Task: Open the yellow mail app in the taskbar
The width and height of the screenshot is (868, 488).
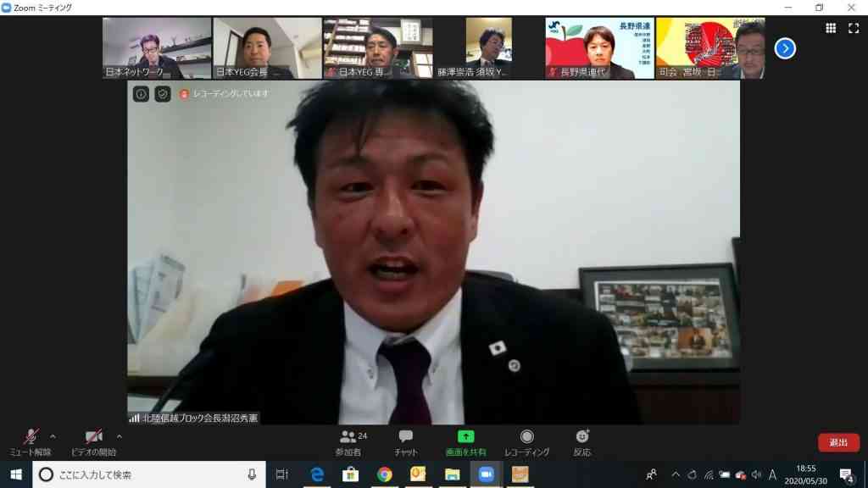Action: click(418, 474)
